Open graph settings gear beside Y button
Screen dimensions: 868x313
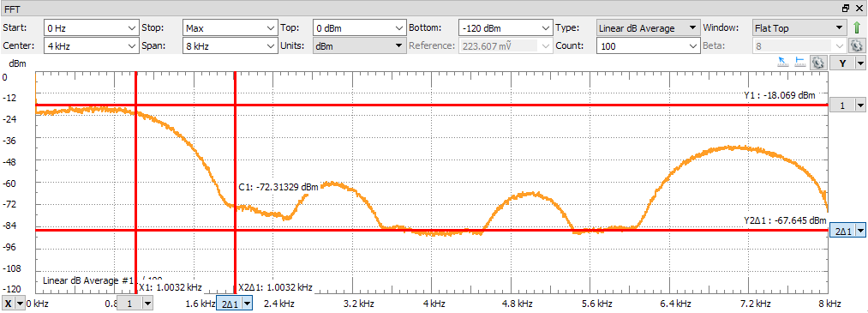click(817, 63)
